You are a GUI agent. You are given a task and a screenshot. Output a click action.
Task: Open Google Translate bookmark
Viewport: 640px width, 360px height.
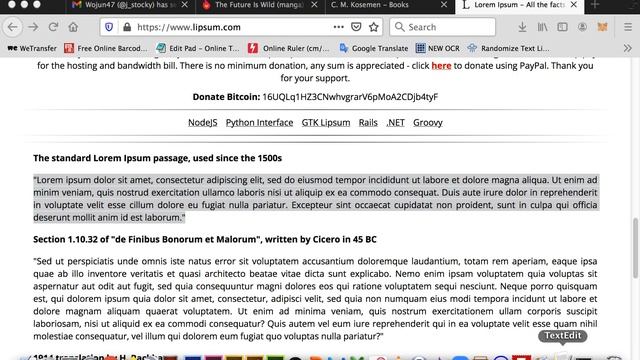coord(373,48)
